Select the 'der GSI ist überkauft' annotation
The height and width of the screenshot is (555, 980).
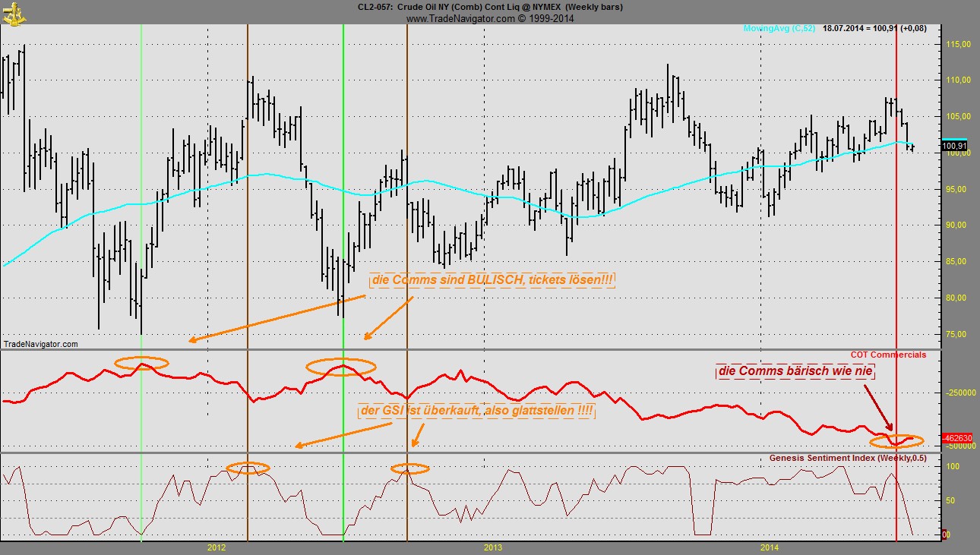tap(476, 412)
